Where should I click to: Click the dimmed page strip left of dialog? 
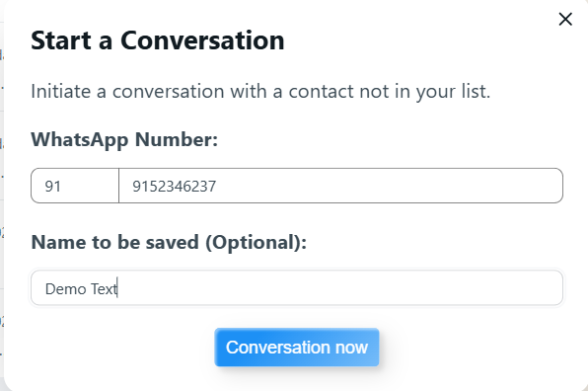(x=2, y=195)
